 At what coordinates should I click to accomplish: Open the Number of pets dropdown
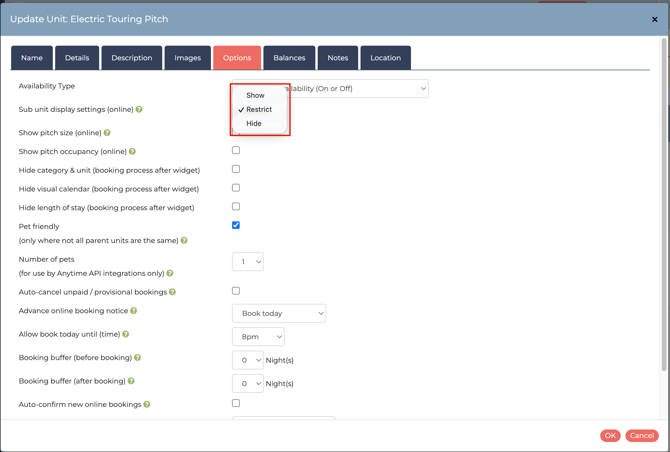point(248,262)
